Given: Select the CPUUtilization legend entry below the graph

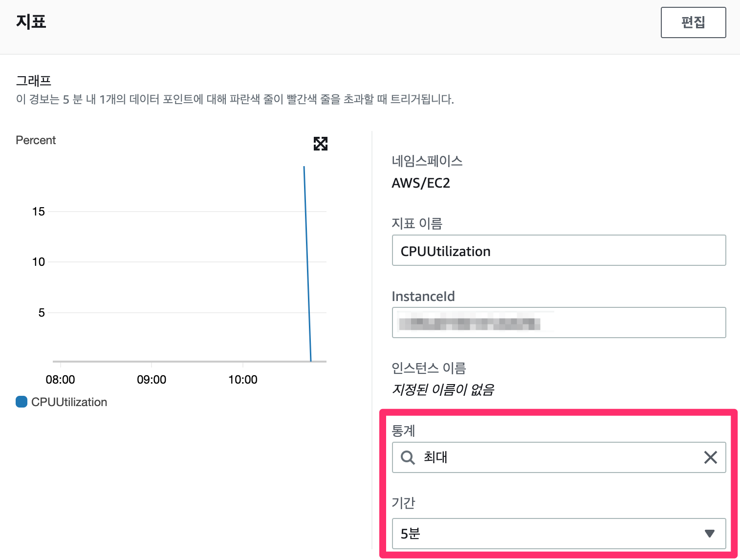Looking at the screenshot, I should pos(68,401).
